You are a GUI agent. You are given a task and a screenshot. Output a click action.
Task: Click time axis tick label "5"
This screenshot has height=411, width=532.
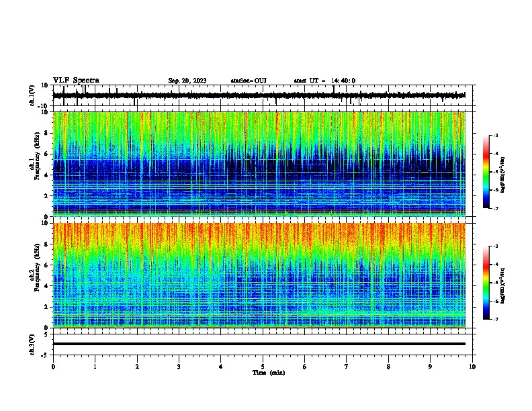pos(263,367)
